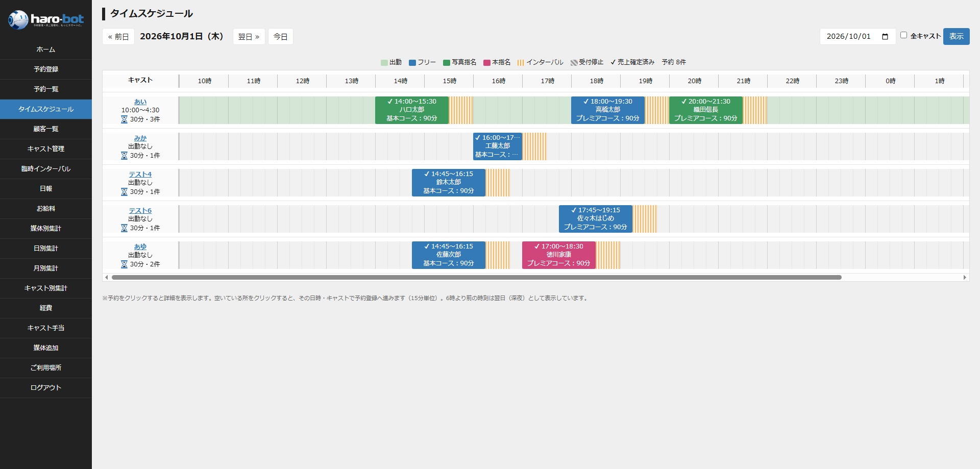Click ログアウト in the sidebar
The image size is (980, 469).
click(46, 388)
